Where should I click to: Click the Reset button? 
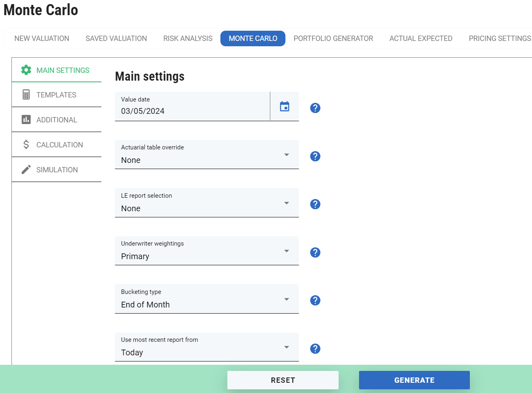283,380
